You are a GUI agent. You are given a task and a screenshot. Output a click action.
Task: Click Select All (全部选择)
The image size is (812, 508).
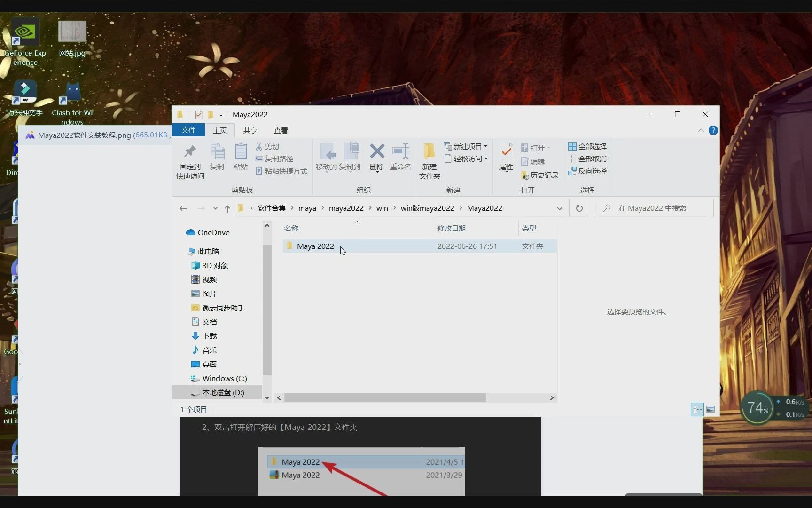point(587,146)
